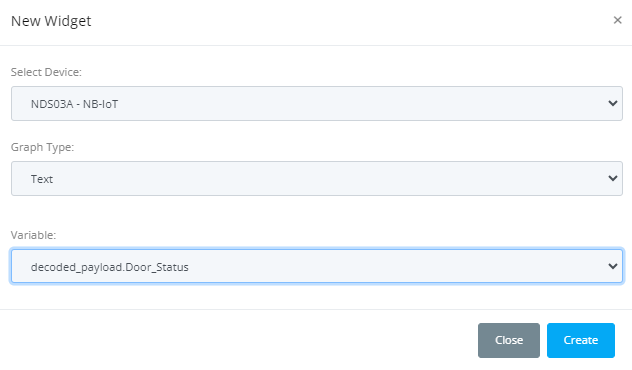This screenshot has width=632, height=370.
Task: Click the NDS03A - NB-IoT device value
Action: (x=75, y=104)
